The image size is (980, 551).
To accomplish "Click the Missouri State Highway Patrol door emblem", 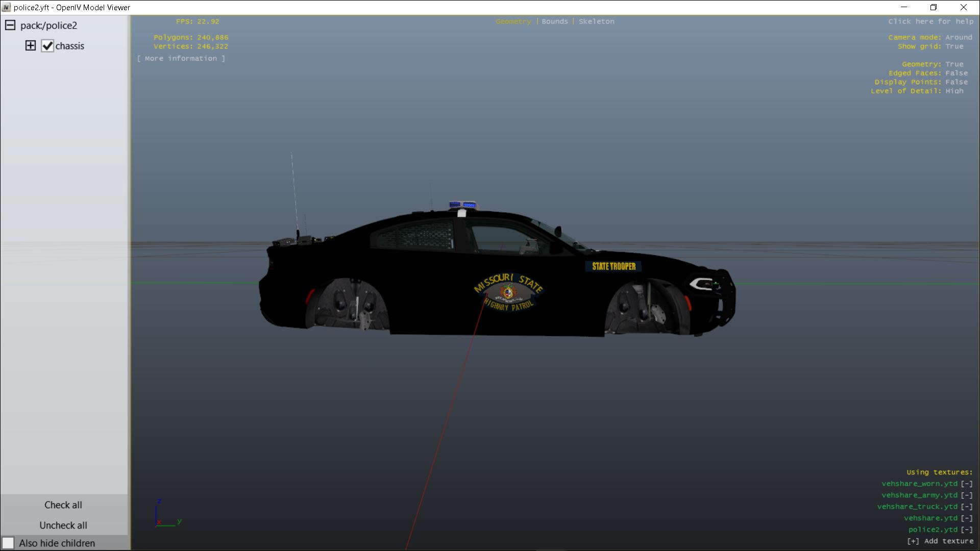I will [x=508, y=292].
